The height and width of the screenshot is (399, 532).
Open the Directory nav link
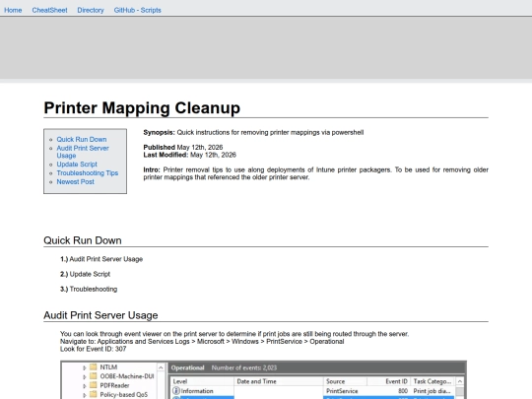(x=91, y=10)
